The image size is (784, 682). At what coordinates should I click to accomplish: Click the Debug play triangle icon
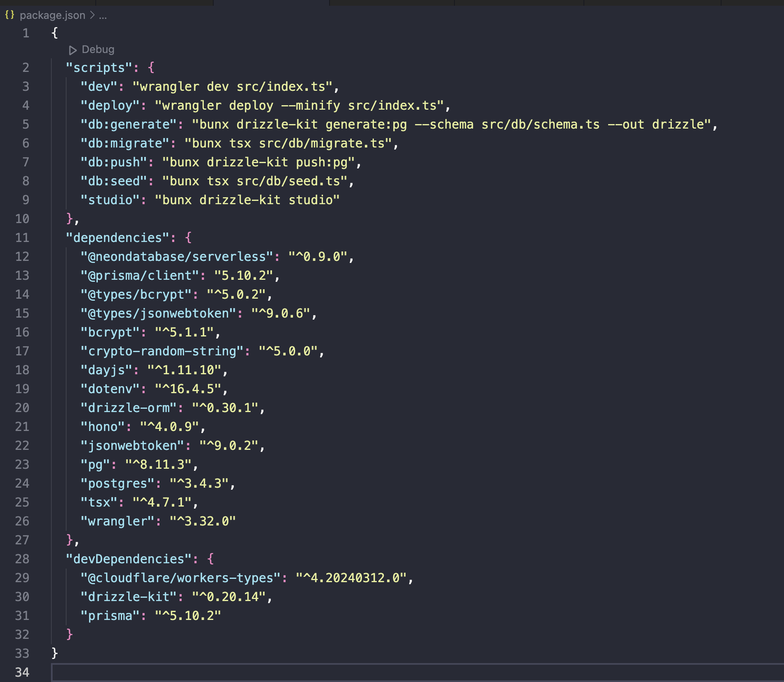pos(73,50)
